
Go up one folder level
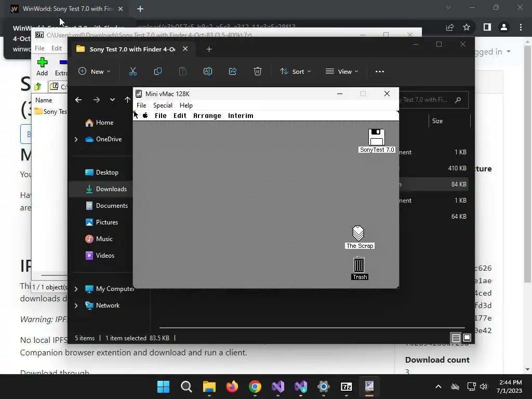coord(127,100)
